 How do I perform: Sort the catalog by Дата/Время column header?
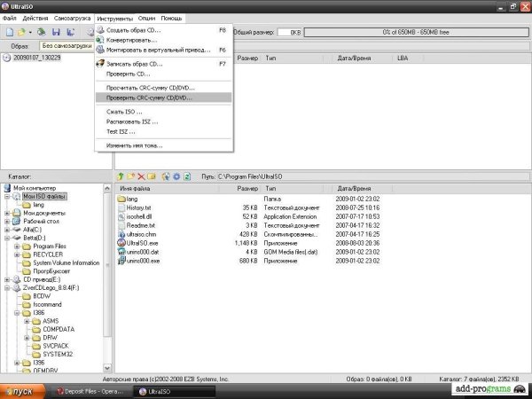pos(359,188)
